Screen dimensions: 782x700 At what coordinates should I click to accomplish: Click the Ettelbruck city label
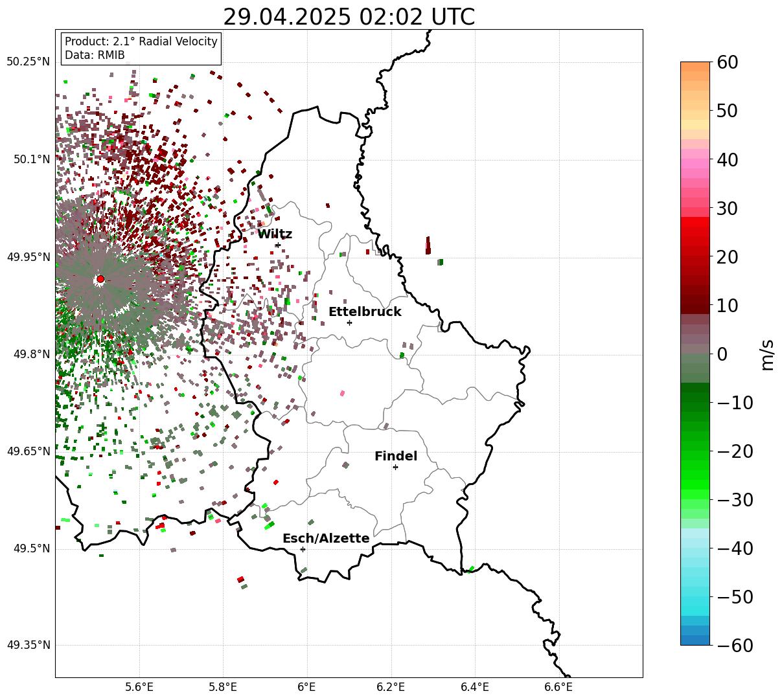coord(365,312)
